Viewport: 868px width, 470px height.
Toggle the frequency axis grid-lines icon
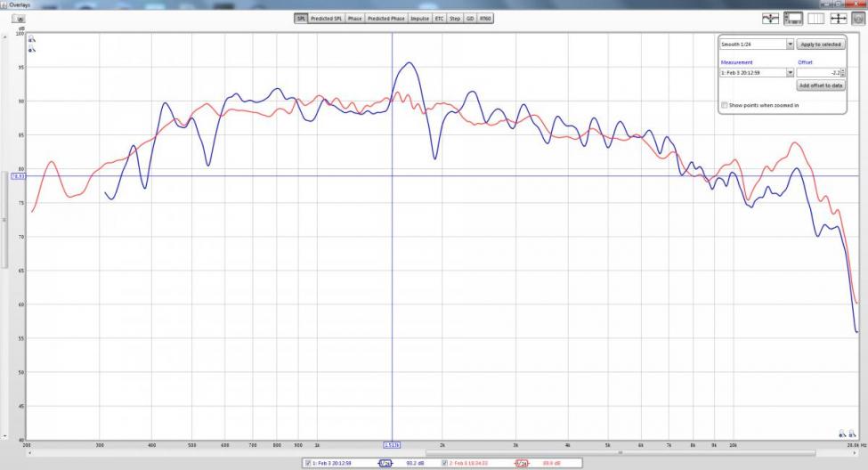pyautogui.click(x=816, y=19)
